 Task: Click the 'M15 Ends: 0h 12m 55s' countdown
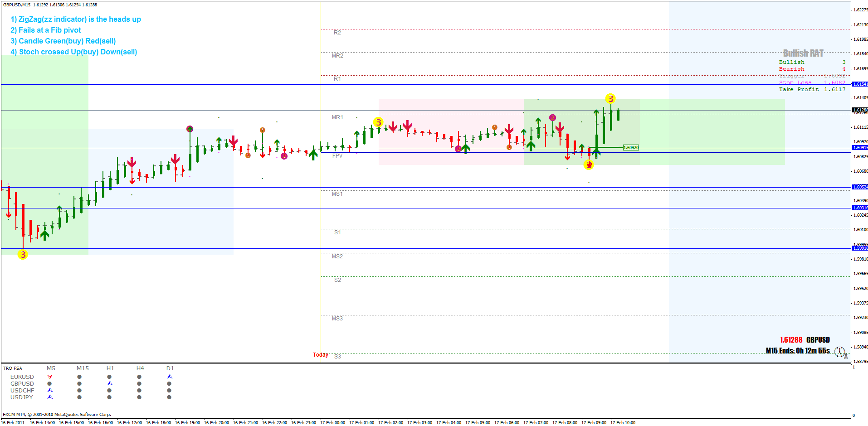tap(798, 351)
